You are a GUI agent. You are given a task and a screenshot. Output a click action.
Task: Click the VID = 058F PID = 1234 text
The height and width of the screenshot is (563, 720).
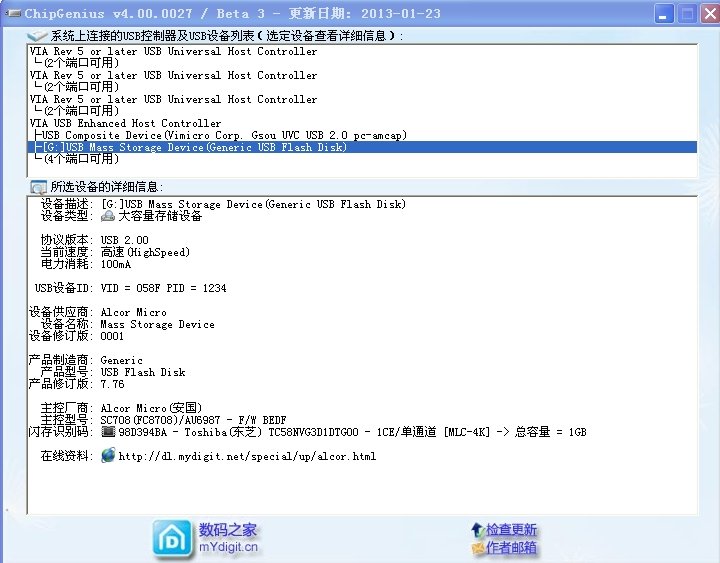pos(163,288)
